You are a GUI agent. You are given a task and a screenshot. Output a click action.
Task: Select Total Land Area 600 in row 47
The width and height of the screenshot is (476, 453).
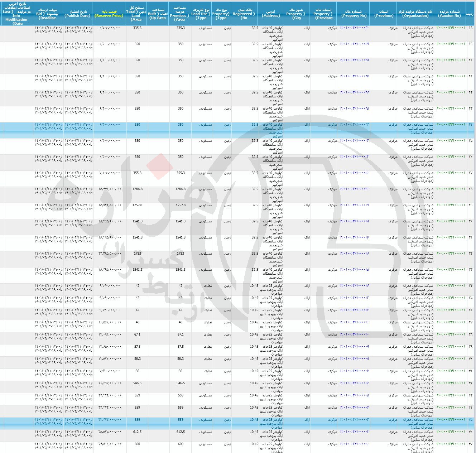[137, 444]
